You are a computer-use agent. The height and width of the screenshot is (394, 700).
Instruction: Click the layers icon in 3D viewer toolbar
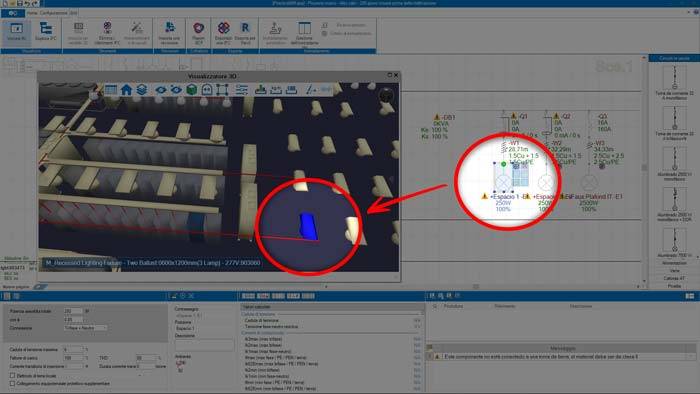point(142,90)
